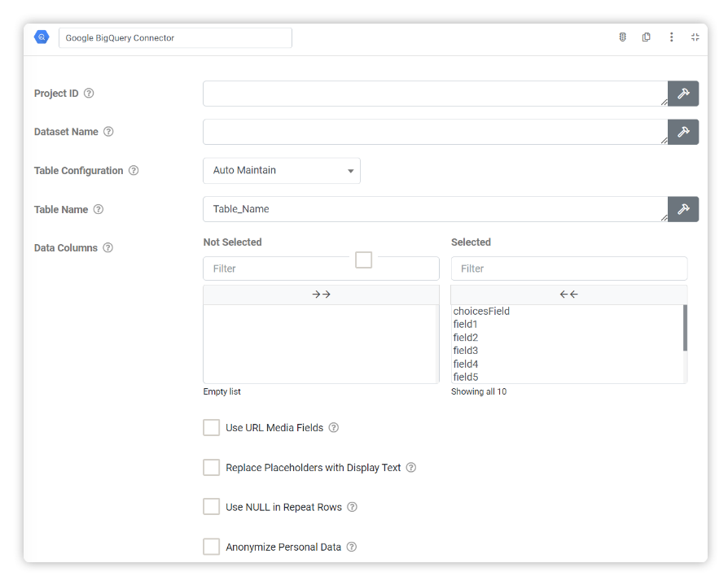Click the copy connector icon

point(647,37)
